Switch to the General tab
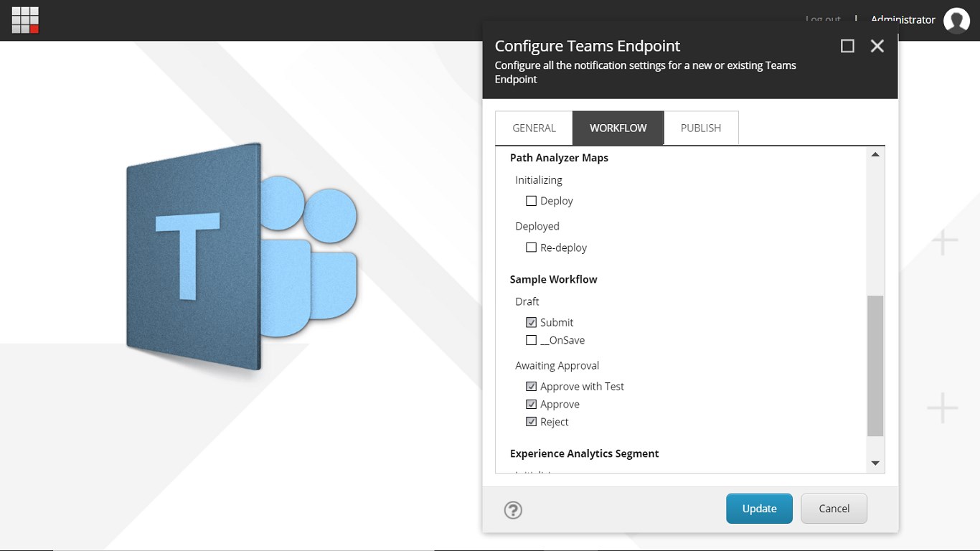The width and height of the screenshot is (980, 551). 534,128
